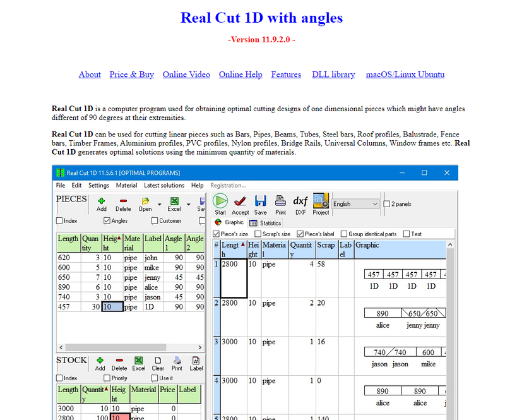Follow the Price & Buy link
The width and height of the screenshot is (505, 420).
[x=131, y=75]
